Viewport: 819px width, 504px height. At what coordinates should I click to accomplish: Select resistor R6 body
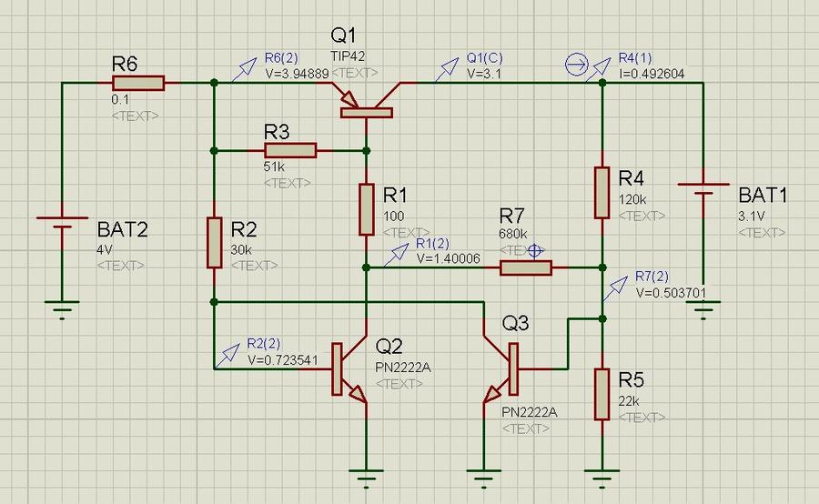(138, 84)
